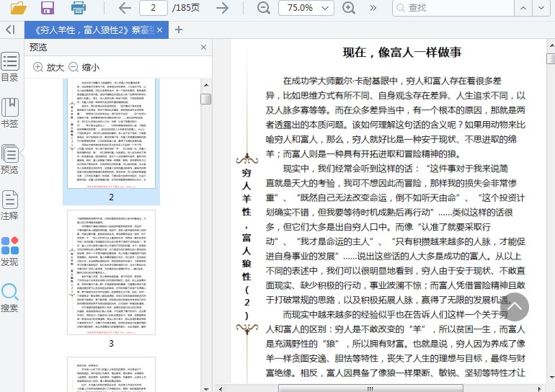This screenshot has width=555, height=392.
Task: Click the open file folder icon
Action: point(18,8)
